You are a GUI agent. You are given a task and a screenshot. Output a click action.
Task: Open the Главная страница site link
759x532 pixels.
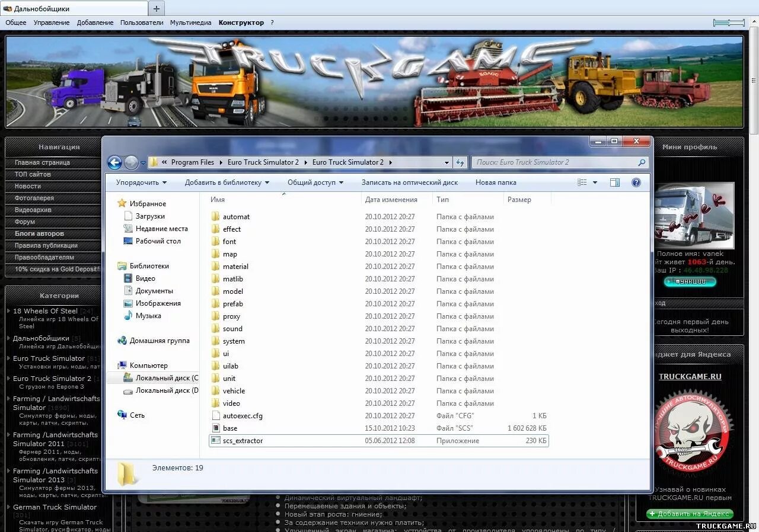(43, 162)
